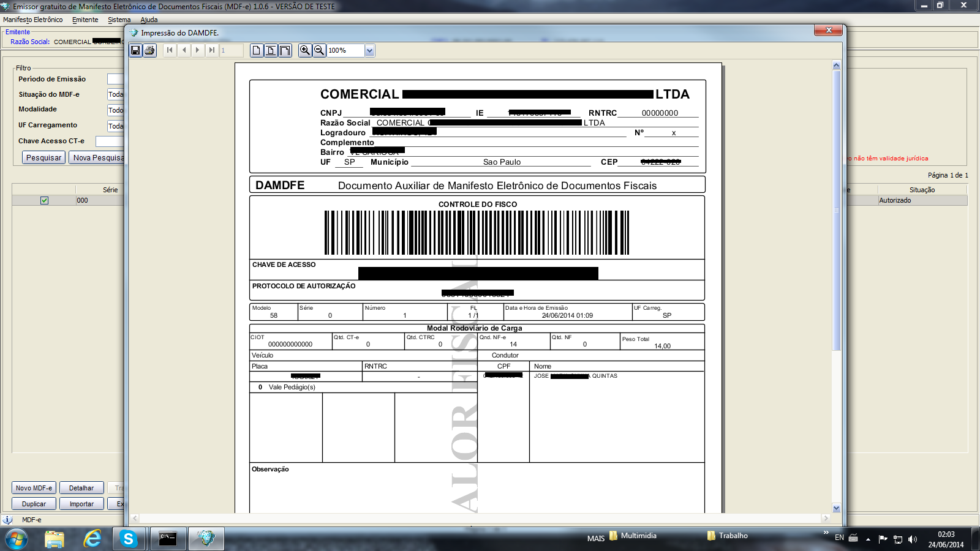Open the zoom percentage dropdown

[369, 51]
